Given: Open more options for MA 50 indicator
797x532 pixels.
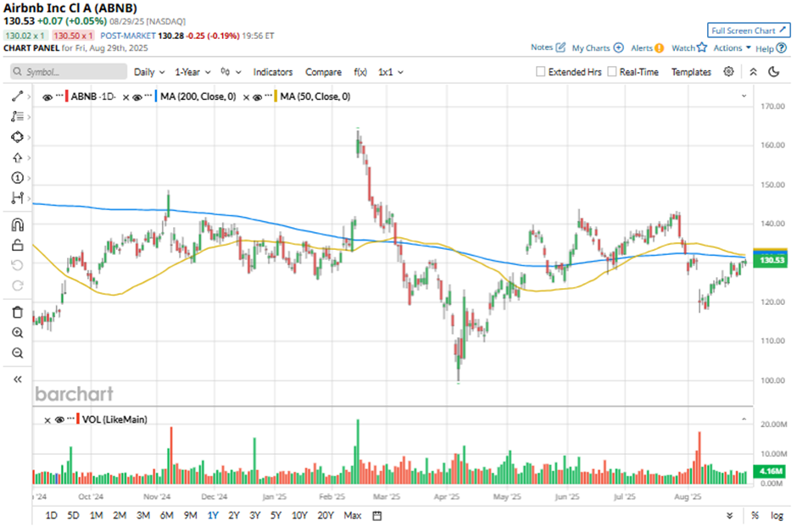Looking at the screenshot, I should point(269,96).
